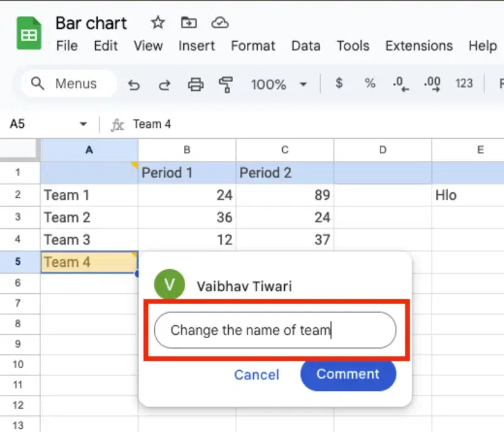504x432 pixels.
Task: Print the spreadsheet
Action: point(196,85)
